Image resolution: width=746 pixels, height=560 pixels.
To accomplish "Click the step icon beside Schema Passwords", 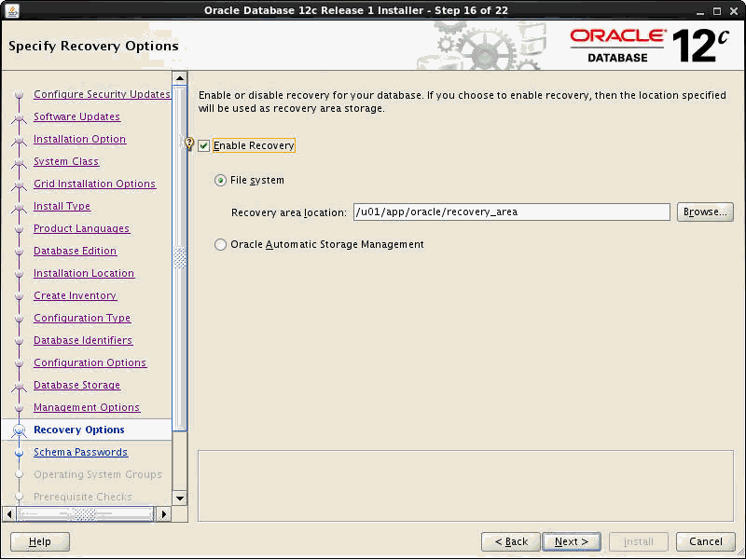I will coord(19,452).
